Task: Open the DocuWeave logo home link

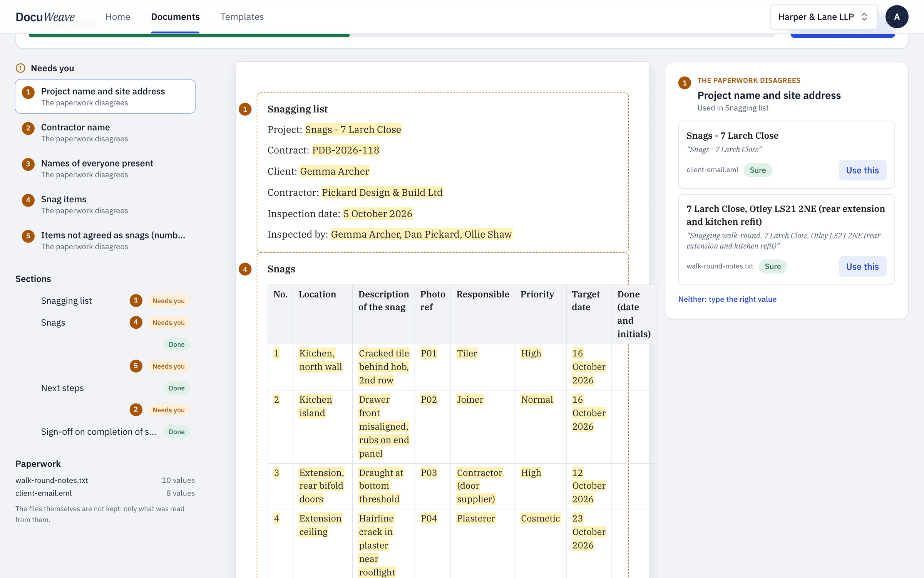Action: click(45, 17)
